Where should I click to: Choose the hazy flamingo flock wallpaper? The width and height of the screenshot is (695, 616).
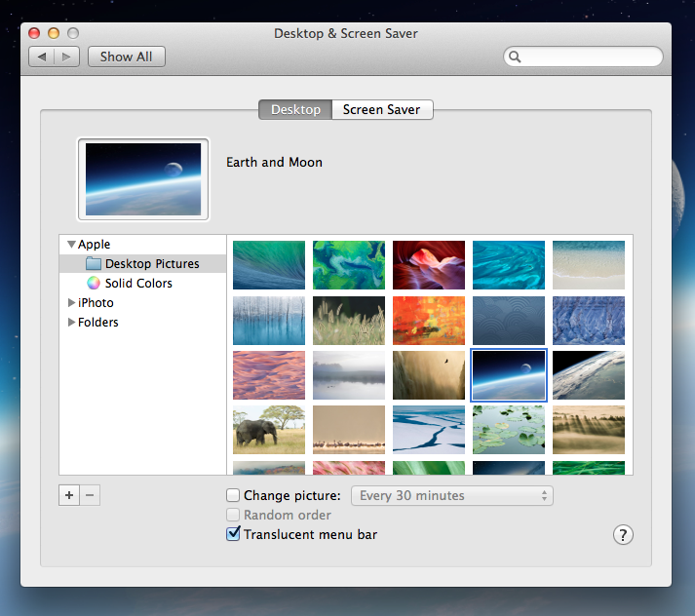point(349,430)
